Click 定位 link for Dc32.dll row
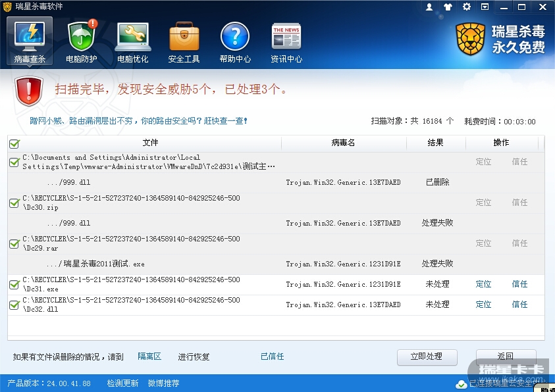 coord(483,305)
